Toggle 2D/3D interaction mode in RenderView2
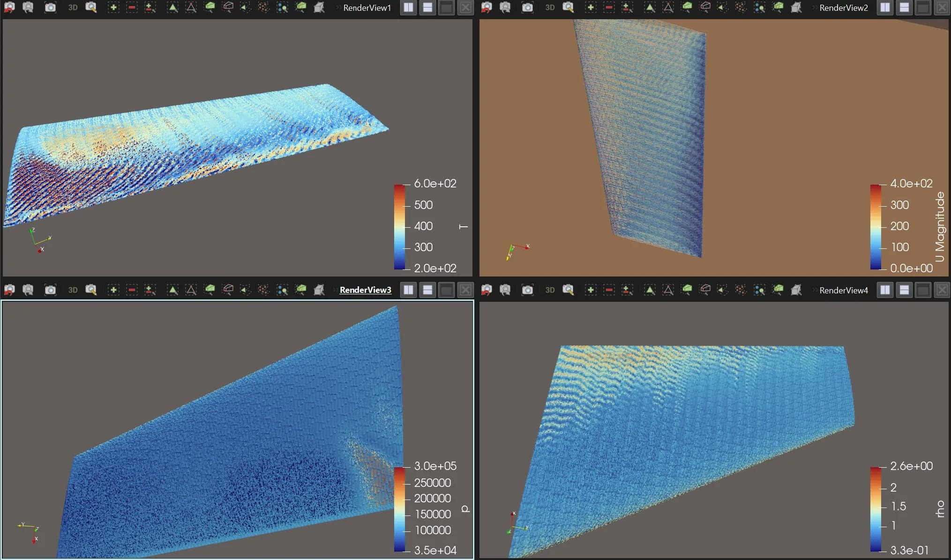Screen dimensions: 951x560 [x=550, y=7]
